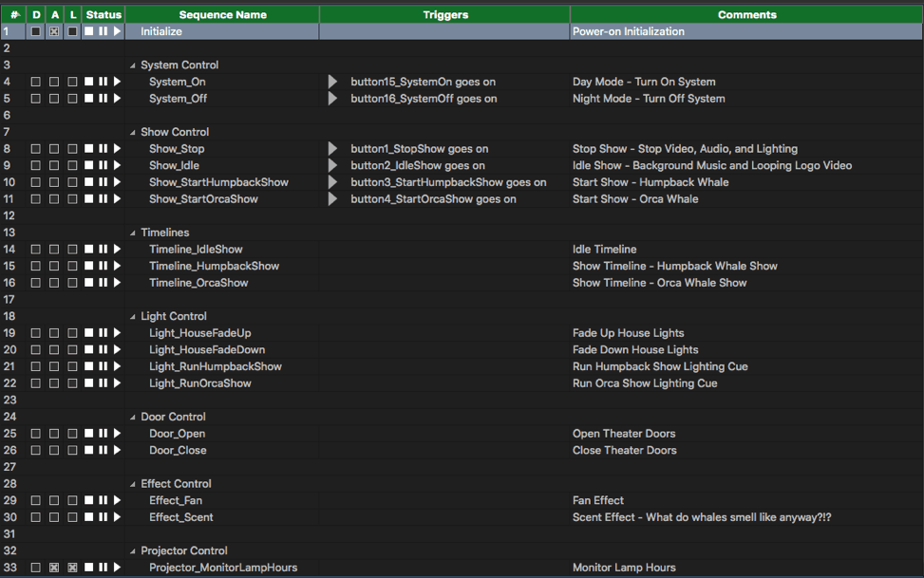Toggle L checkbox for Door_Open
This screenshot has width=924, height=578.
72,433
